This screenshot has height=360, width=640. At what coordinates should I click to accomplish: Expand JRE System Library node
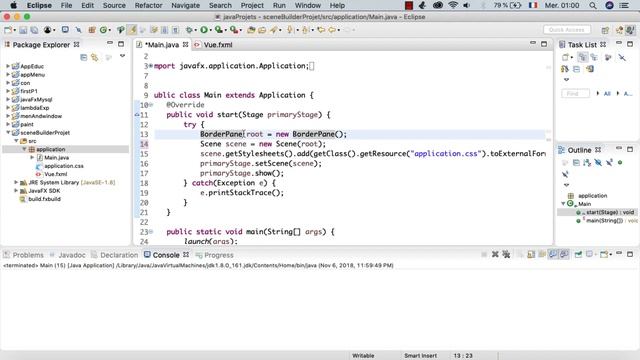tap(16, 182)
